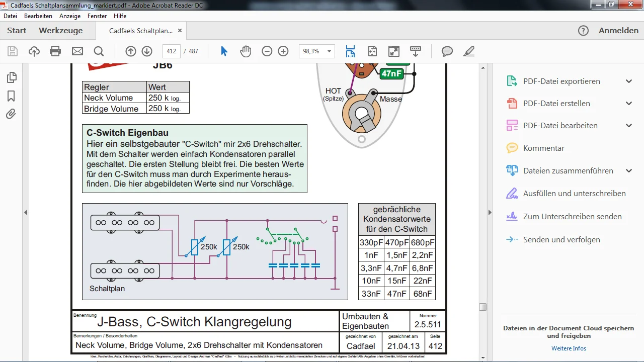Click the email envelope icon
This screenshot has height=362, width=644.
(x=77, y=51)
